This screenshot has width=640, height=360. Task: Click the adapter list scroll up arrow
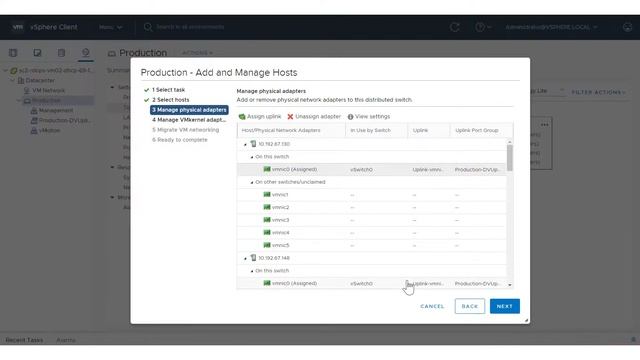tap(510, 142)
